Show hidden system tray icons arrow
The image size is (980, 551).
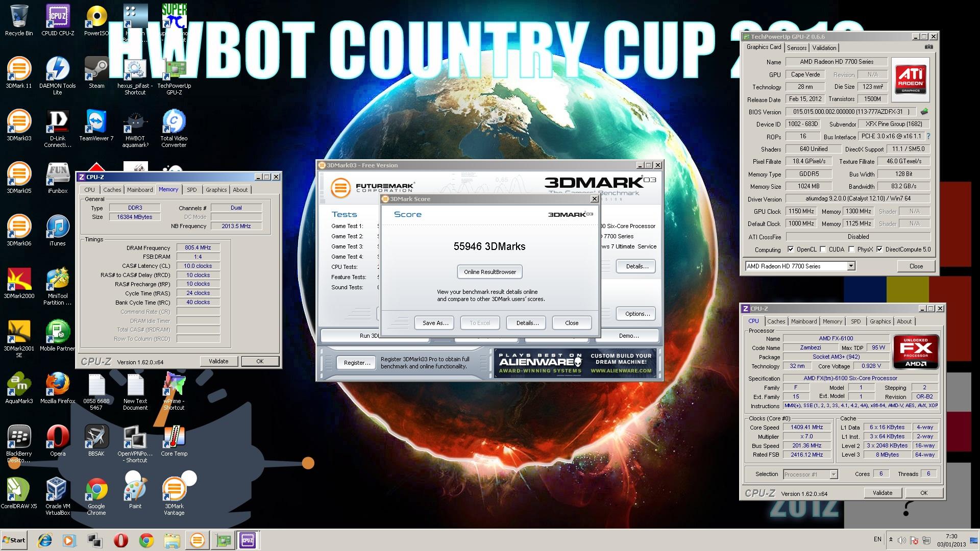[x=891, y=540]
